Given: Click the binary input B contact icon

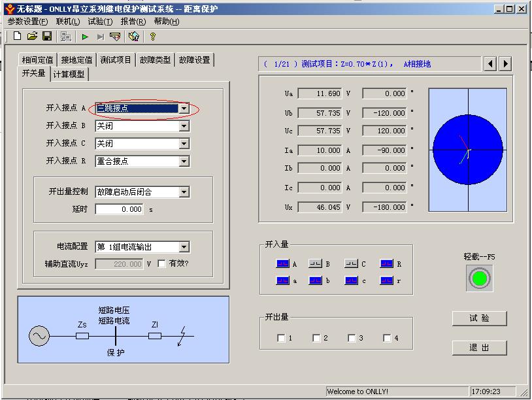Looking at the screenshot, I should click(316, 264).
